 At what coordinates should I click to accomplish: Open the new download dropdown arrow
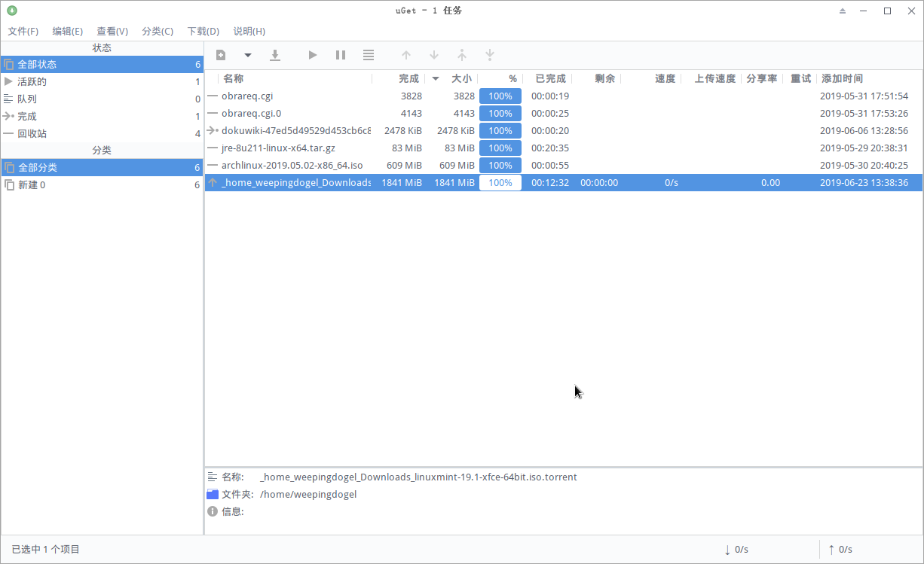[x=247, y=54]
